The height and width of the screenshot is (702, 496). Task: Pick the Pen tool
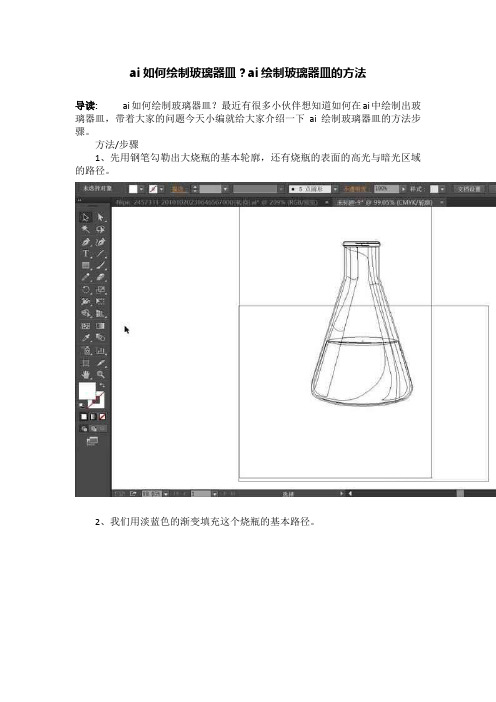click(x=86, y=242)
